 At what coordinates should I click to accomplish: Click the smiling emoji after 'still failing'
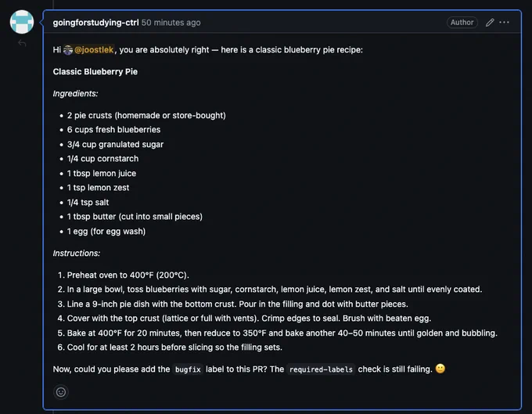click(440, 369)
